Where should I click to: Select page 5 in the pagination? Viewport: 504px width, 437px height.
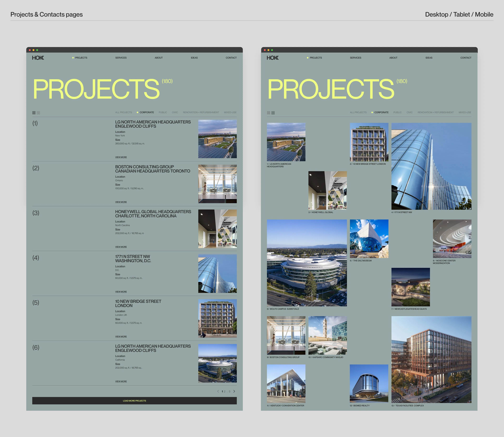(229, 391)
